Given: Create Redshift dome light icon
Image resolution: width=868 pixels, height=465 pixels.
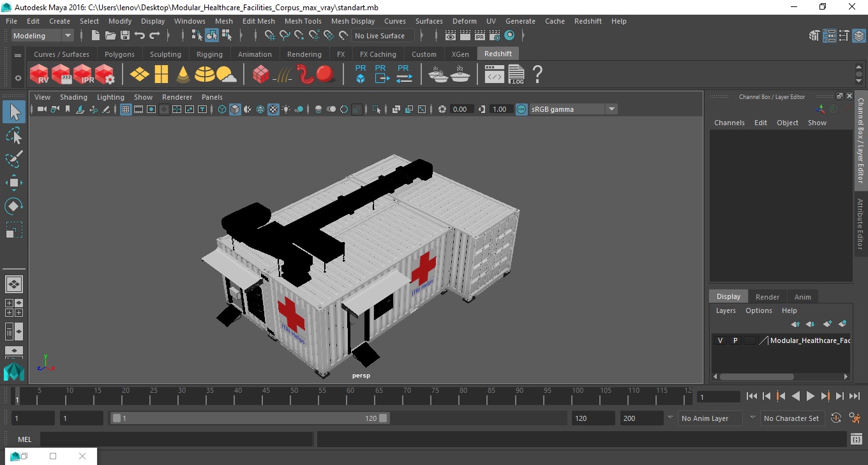Looking at the screenshot, I should point(204,74).
